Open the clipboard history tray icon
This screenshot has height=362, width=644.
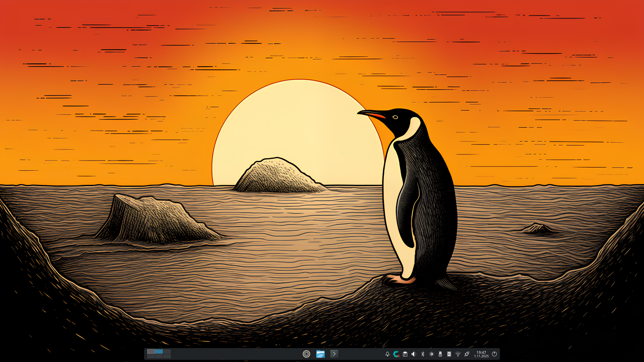click(405, 354)
